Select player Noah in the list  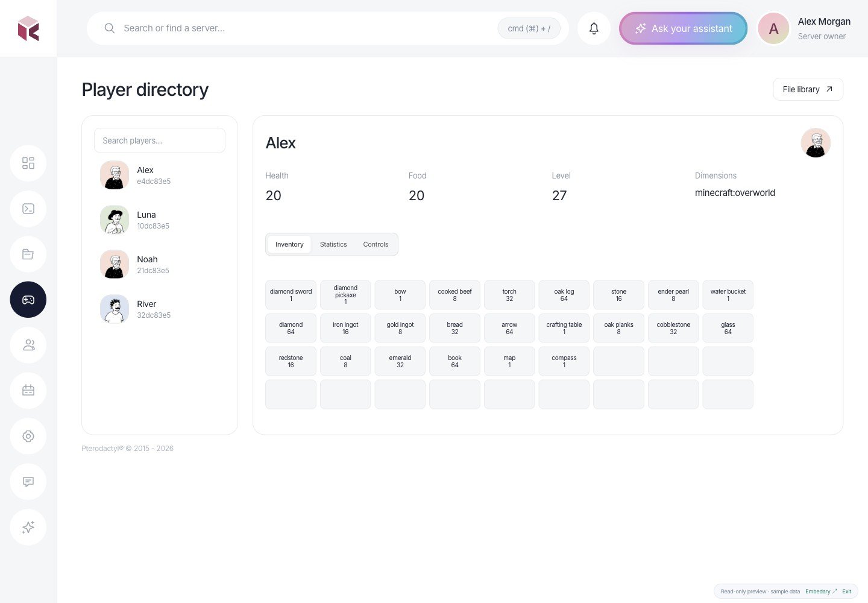pos(160,265)
